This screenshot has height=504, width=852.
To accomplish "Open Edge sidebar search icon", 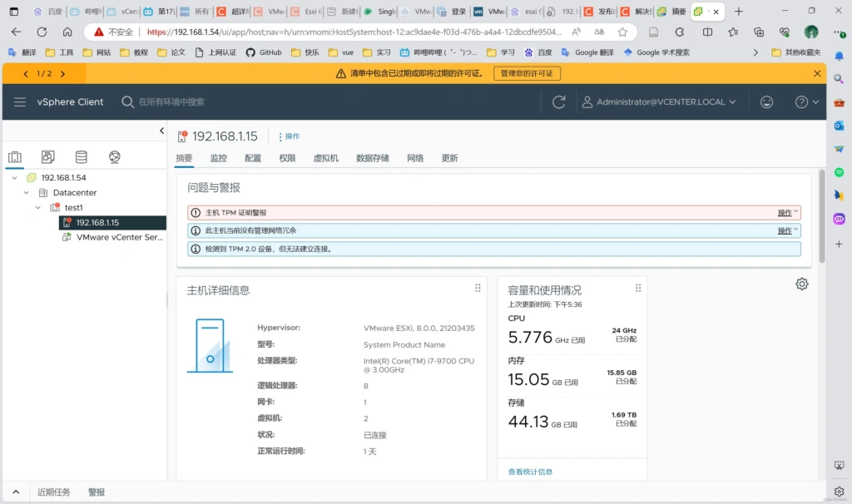I will click(x=839, y=79).
